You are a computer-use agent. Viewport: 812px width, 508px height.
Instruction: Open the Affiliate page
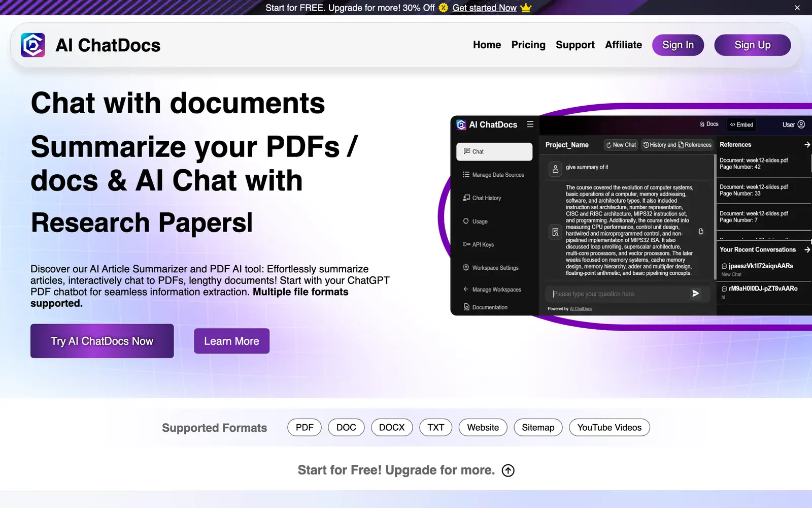click(623, 45)
